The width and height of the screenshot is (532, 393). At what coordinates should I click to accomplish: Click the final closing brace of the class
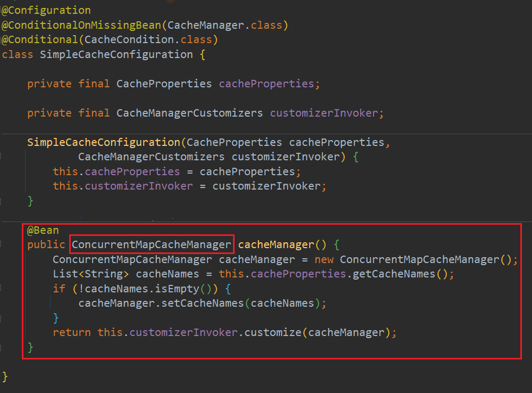[x=5, y=376]
